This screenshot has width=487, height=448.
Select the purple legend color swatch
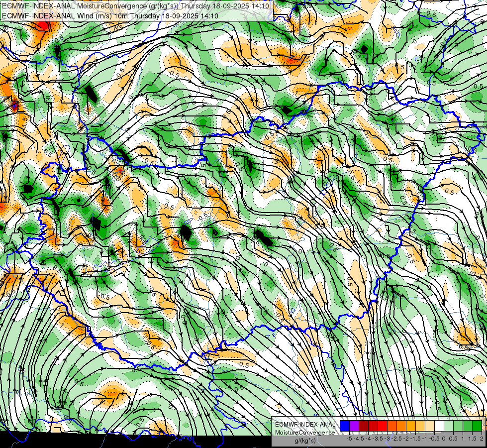354,426
